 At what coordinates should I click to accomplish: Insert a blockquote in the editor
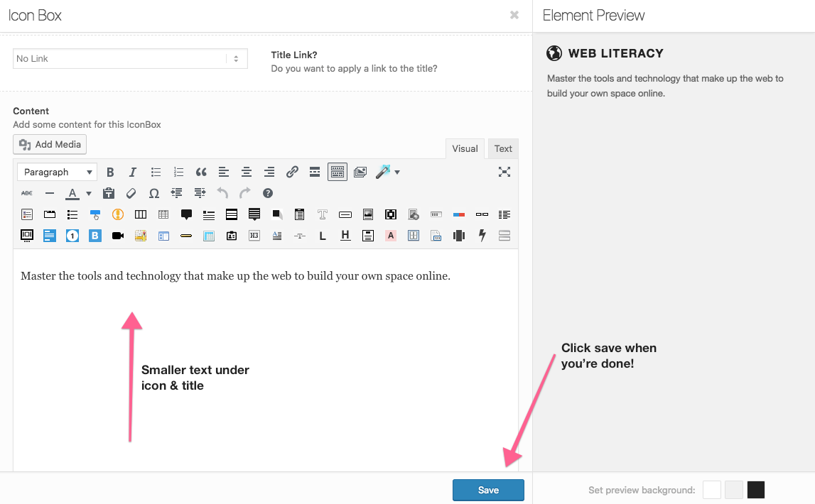(x=201, y=172)
